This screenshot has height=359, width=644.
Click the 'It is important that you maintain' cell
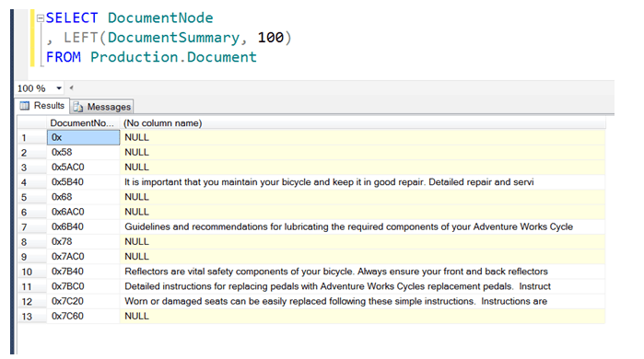pos(363,181)
